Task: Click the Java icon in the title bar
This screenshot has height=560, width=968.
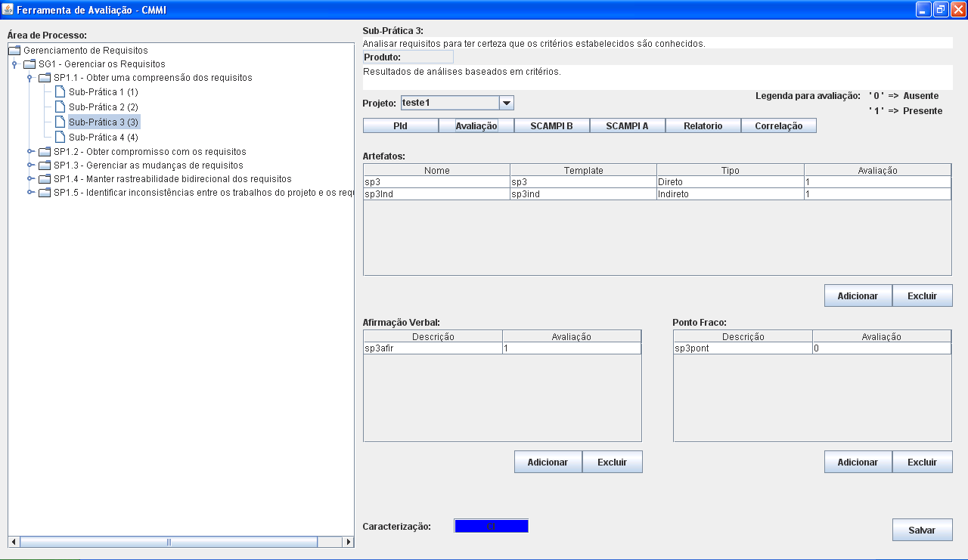Action: (x=8, y=9)
